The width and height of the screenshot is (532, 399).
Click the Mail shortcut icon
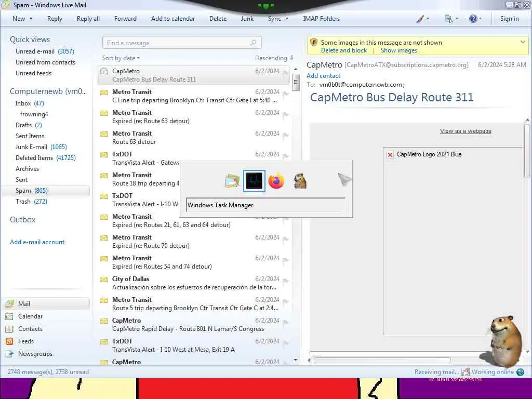click(x=9, y=303)
